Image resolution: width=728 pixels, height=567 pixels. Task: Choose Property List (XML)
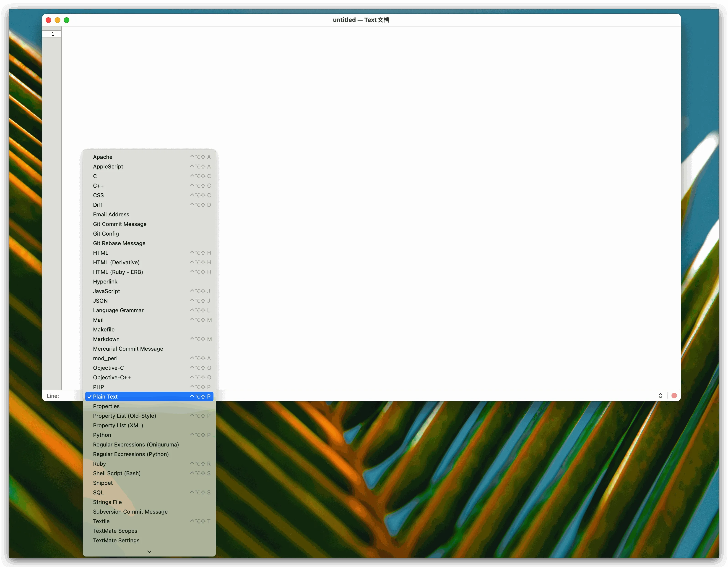click(118, 425)
